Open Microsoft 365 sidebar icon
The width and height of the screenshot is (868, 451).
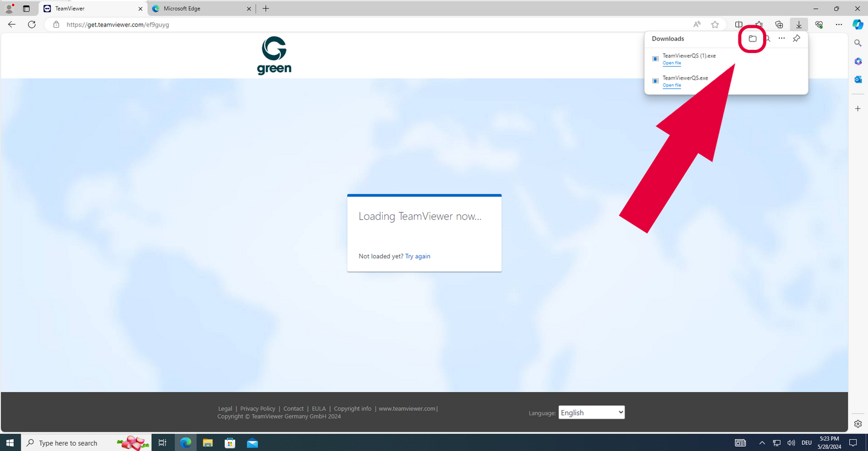(858, 61)
